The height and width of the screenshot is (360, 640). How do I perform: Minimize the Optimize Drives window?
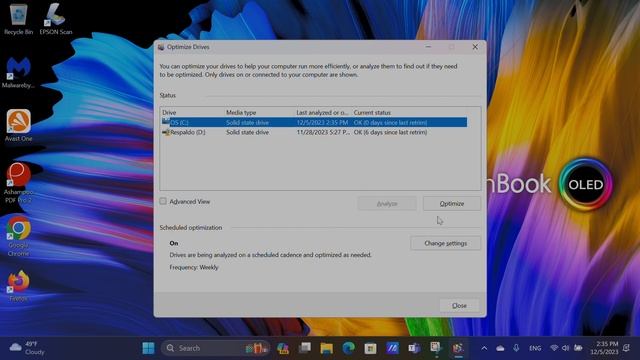click(428, 47)
